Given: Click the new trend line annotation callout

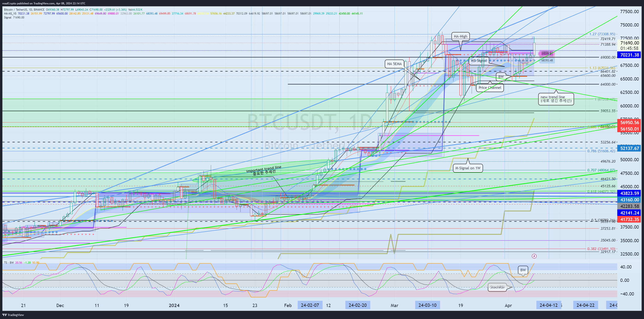Looking at the screenshot, I should tap(556, 99).
